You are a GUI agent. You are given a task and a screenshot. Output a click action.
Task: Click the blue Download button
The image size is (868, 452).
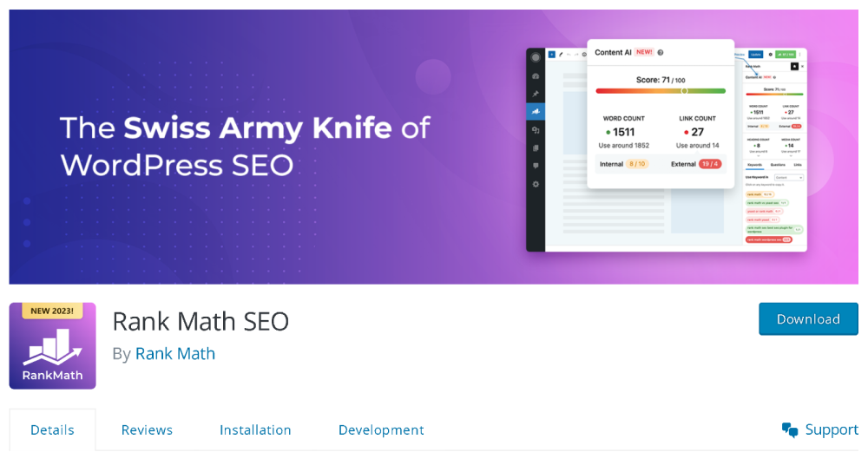pos(808,318)
